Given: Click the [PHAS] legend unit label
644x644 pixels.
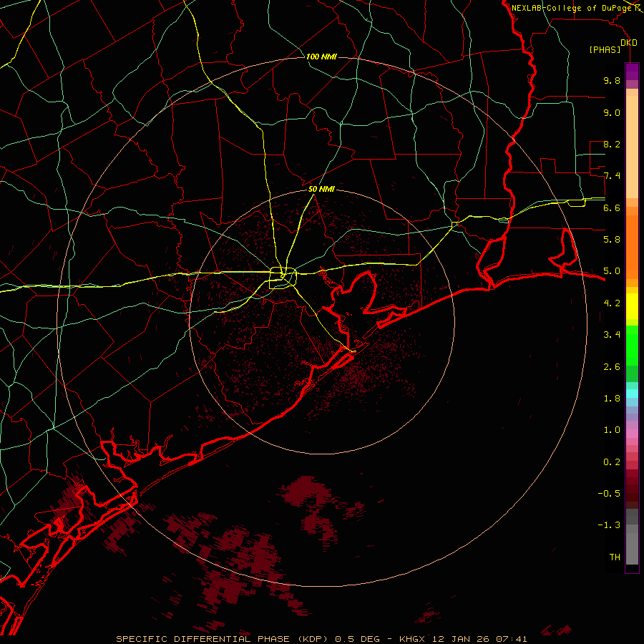Looking at the screenshot, I should tap(605, 49).
